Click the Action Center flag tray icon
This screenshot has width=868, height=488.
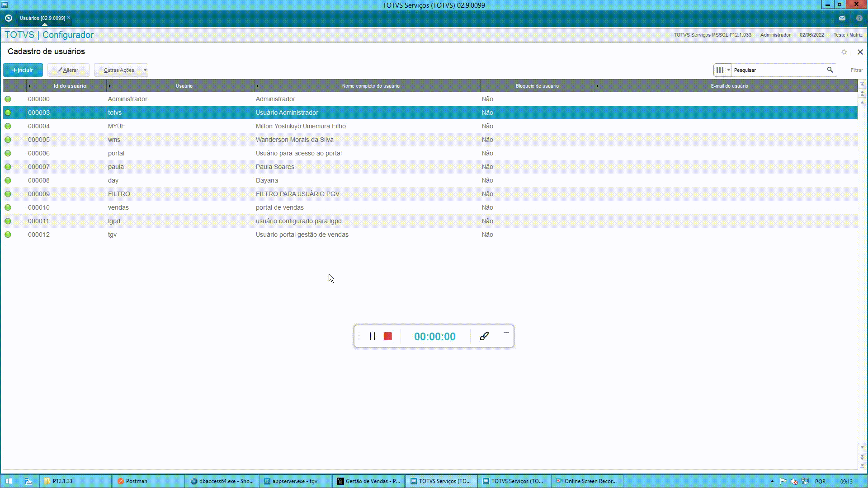783,481
